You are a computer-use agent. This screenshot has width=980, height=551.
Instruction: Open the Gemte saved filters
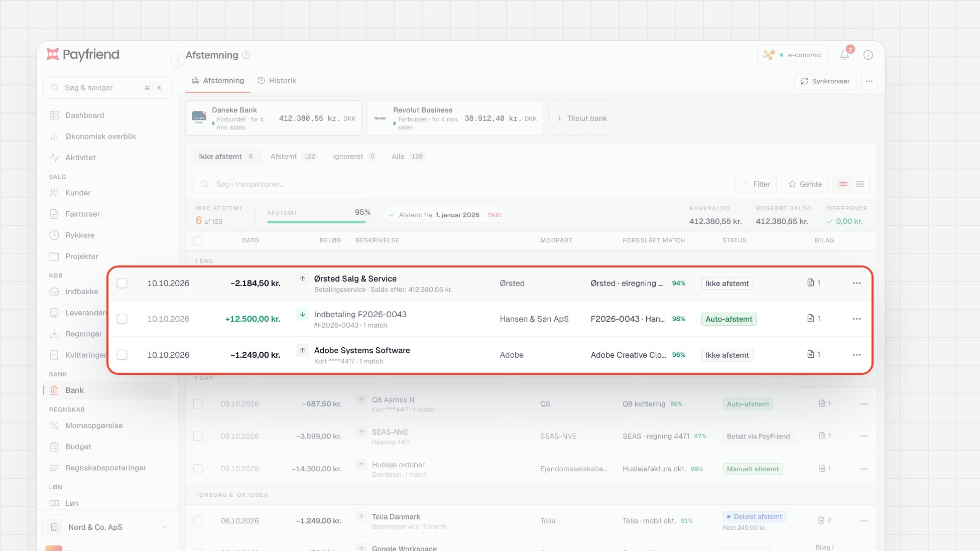pos(805,184)
